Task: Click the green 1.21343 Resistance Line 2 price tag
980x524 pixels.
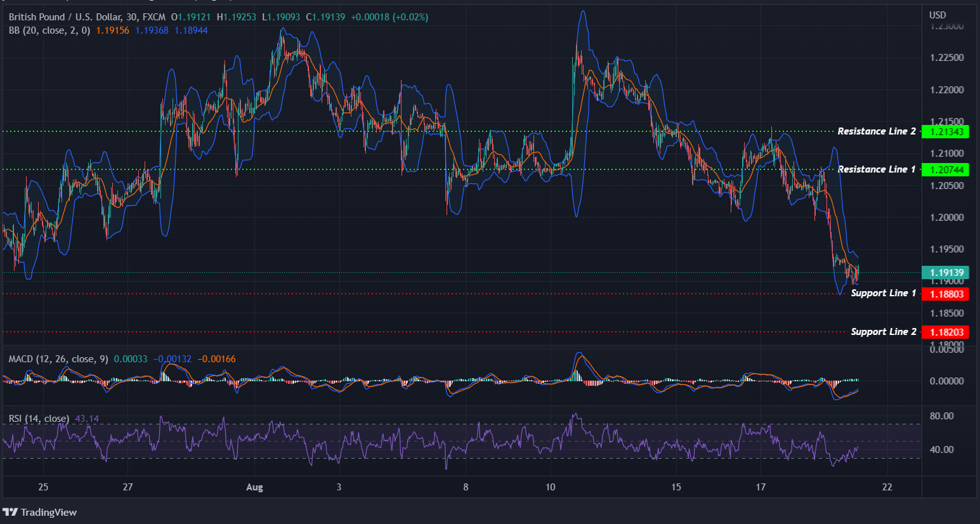Action: pyautogui.click(x=946, y=131)
